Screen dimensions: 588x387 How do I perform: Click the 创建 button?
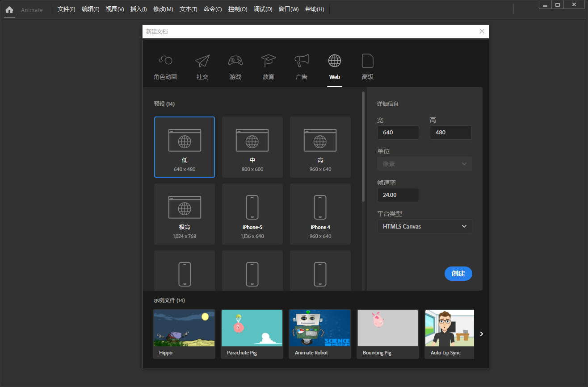click(x=458, y=274)
